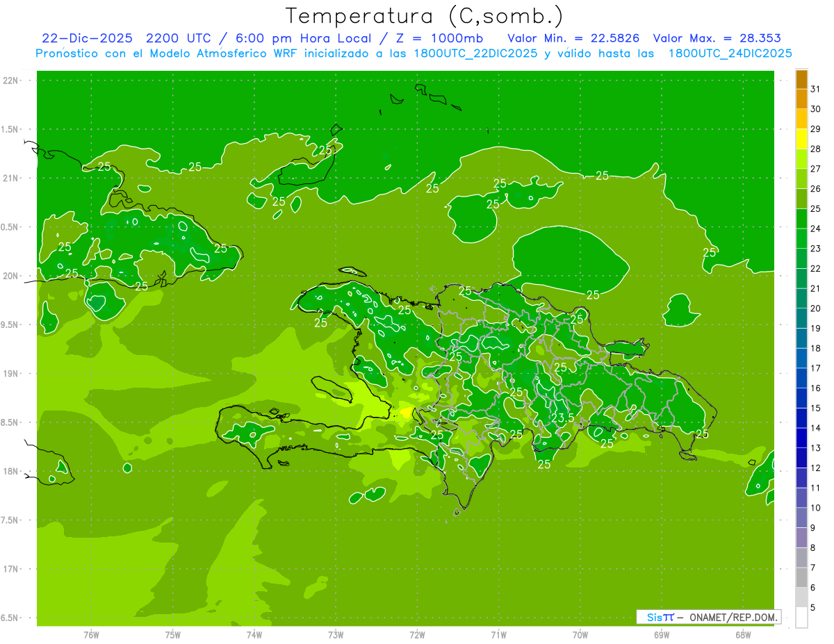The width and height of the screenshot is (834, 644).
Task: Click the "12" color scale value
Action: click(816, 468)
